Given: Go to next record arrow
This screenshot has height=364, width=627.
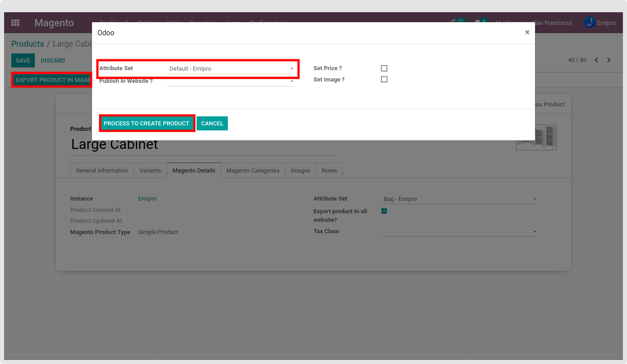Looking at the screenshot, I should click(609, 60).
